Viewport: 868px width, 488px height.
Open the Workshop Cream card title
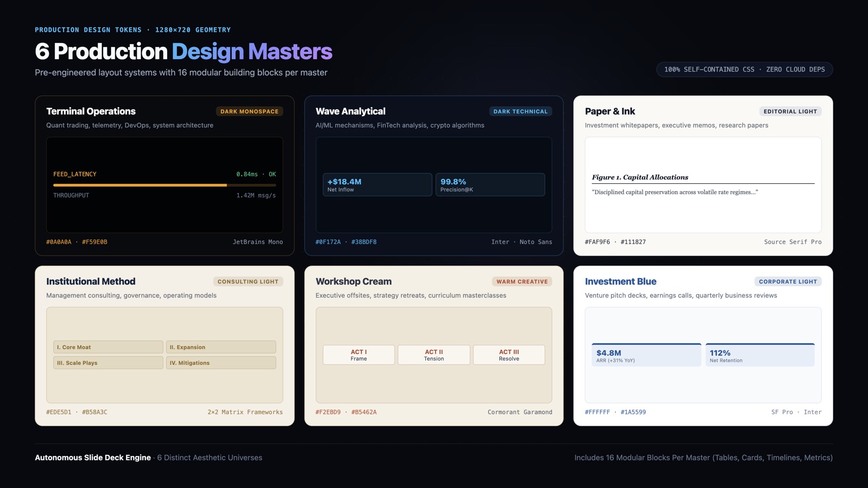pos(354,281)
